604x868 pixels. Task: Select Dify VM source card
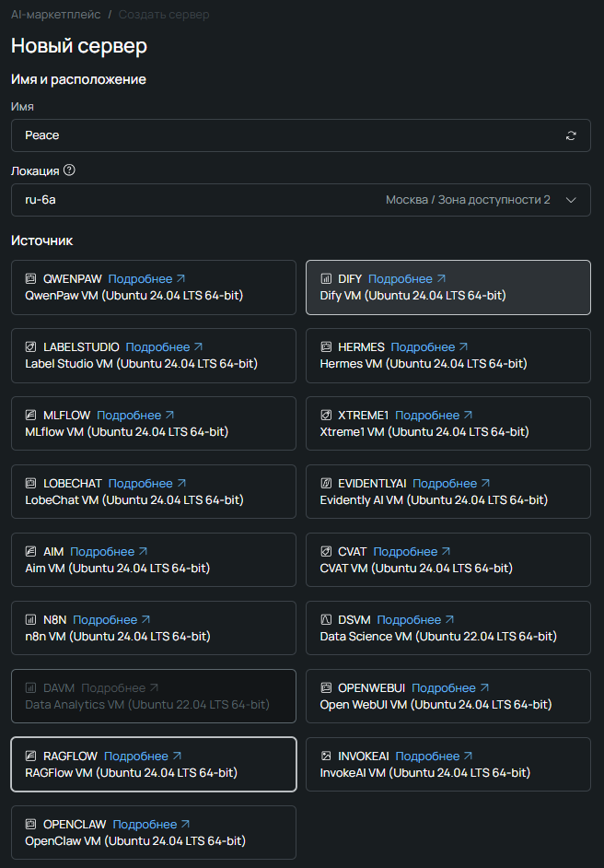[x=448, y=287]
